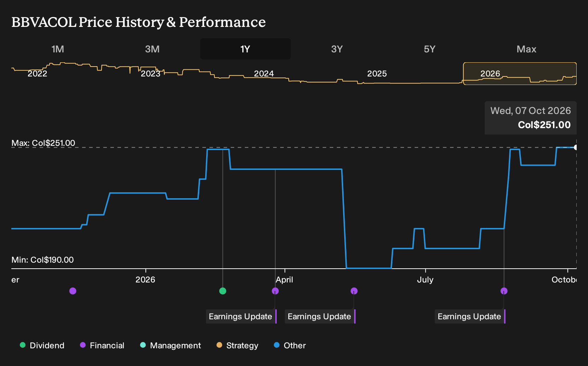Image resolution: width=588 pixels, height=366 pixels.
Task: Switch to the 3Y time range
Action: coord(337,49)
